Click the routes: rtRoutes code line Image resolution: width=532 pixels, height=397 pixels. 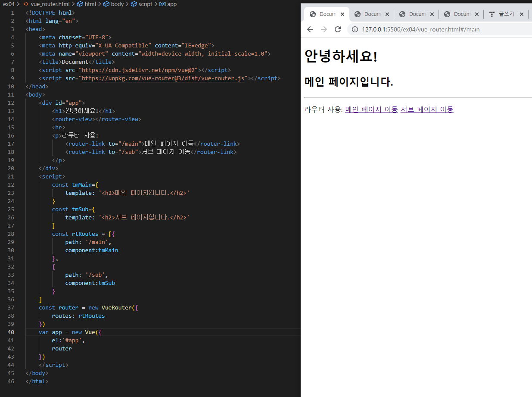(78, 316)
